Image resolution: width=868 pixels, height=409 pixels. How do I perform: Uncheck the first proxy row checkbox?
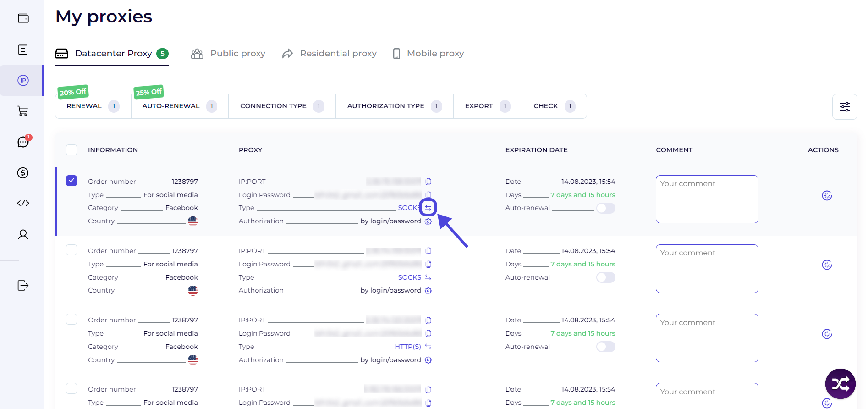(71, 181)
